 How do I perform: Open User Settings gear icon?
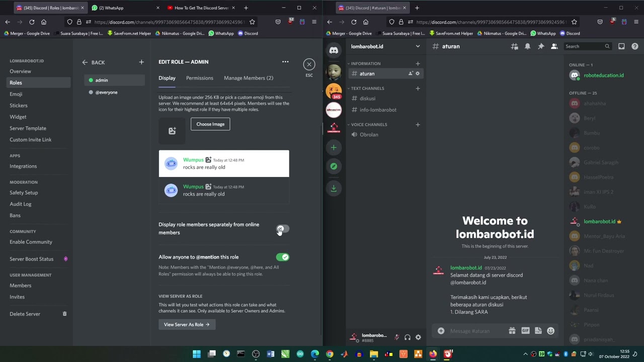point(418,337)
